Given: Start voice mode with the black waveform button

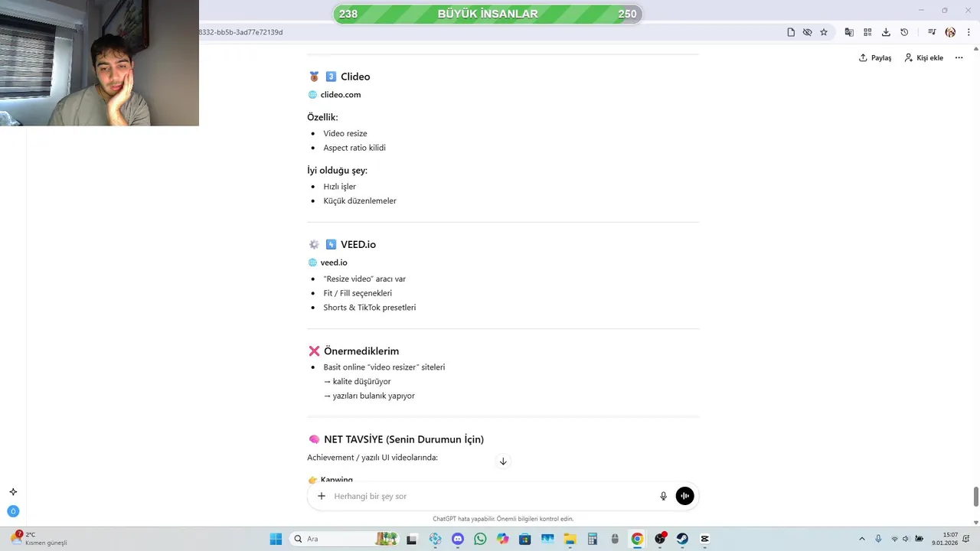Looking at the screenshot, I should coord(684,496).
